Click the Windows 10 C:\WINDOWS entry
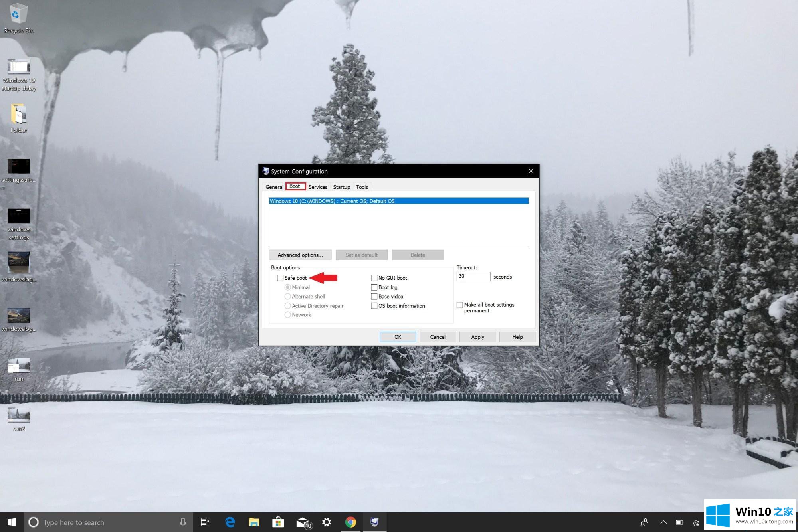 pos(398,201)
